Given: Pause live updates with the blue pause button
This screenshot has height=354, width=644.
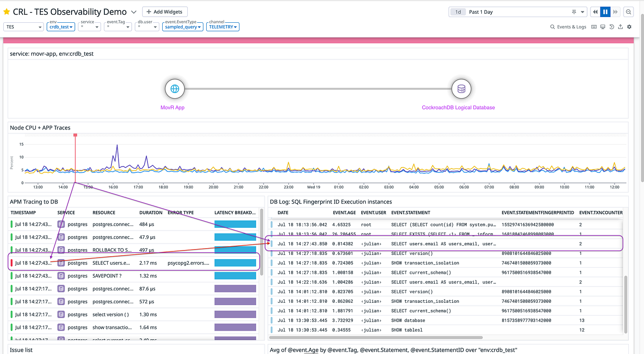Looking at the screenshot, I should (x=605, y=11).
